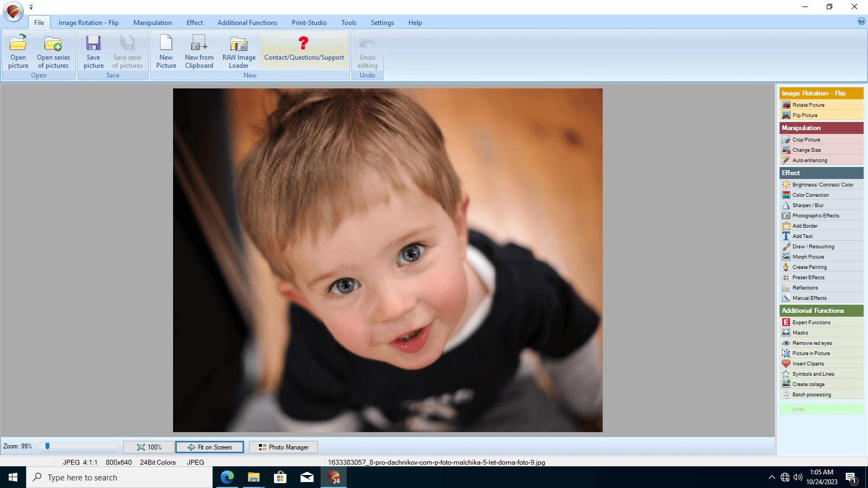Apply Auto enhancing

click(x=821, y=160)
